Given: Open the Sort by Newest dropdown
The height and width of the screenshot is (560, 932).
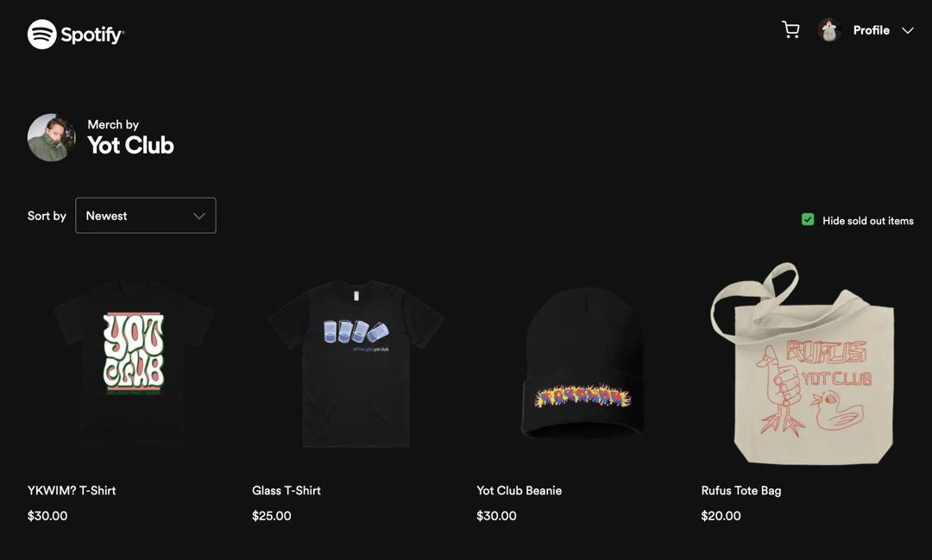Looking at the screenshot, I should tap(146, 215).
